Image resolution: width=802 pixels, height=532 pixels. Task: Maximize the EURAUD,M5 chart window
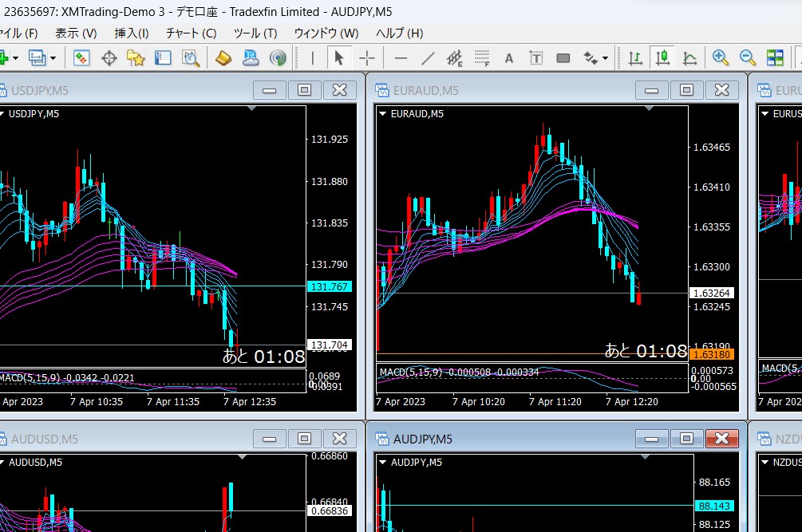point(686,90)
